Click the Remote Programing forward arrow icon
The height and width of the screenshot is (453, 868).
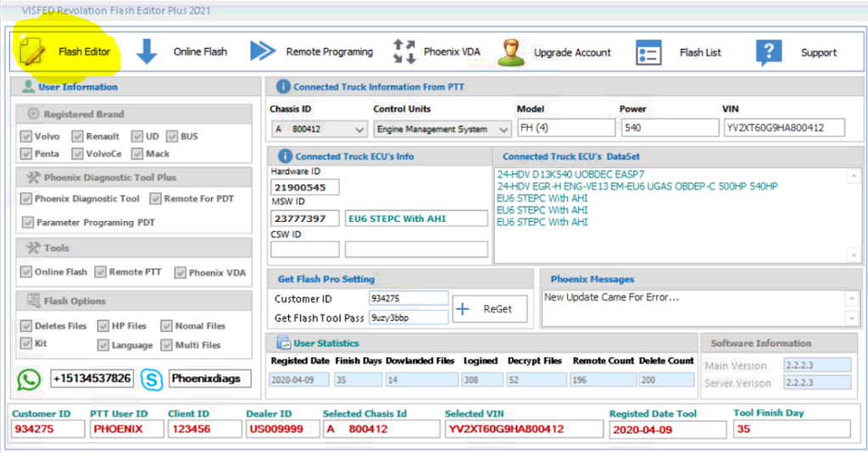tap(263, 51)
